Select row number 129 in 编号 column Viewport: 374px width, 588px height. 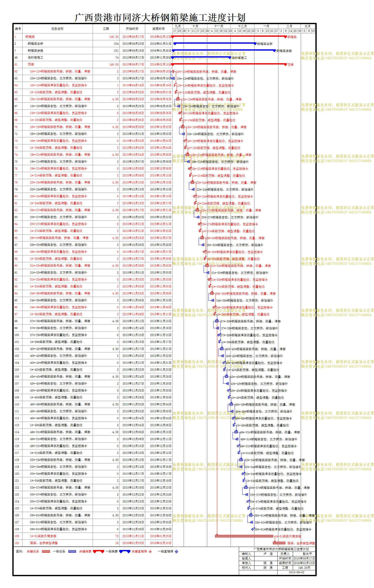click(17, 536)
